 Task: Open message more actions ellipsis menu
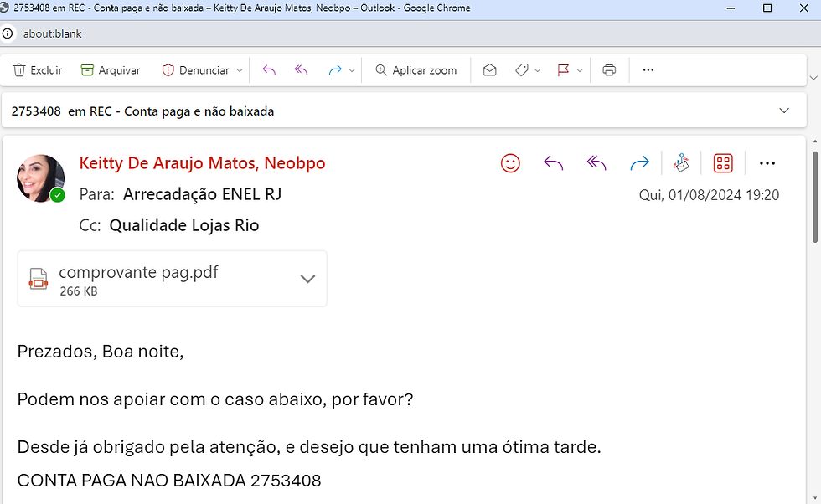767,163
